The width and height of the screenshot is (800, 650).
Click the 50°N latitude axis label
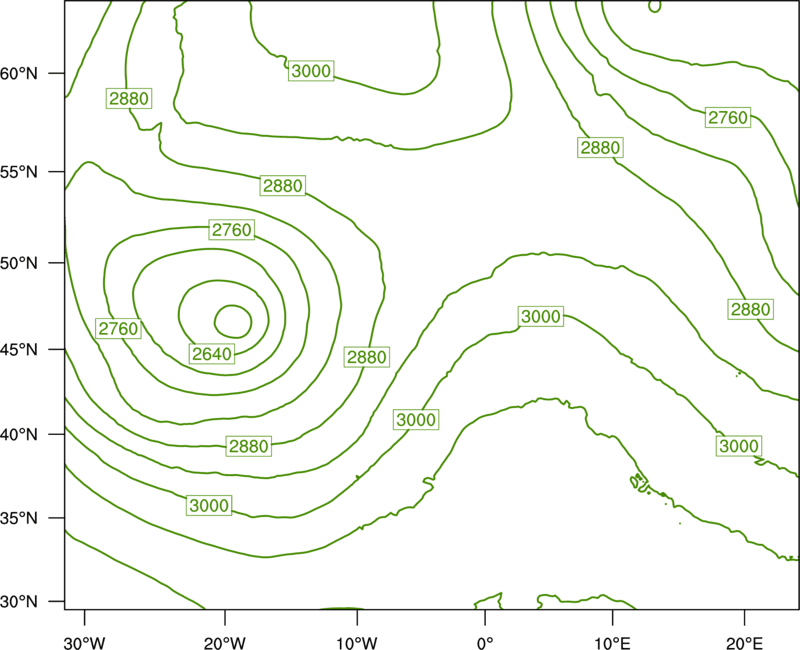click(x=19, y=263)
